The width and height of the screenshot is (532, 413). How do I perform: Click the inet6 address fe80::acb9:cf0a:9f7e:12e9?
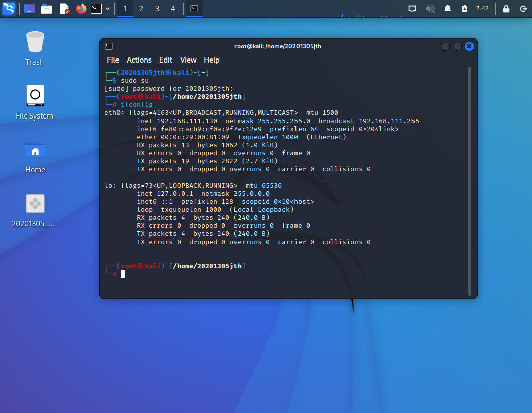(211, 129)
